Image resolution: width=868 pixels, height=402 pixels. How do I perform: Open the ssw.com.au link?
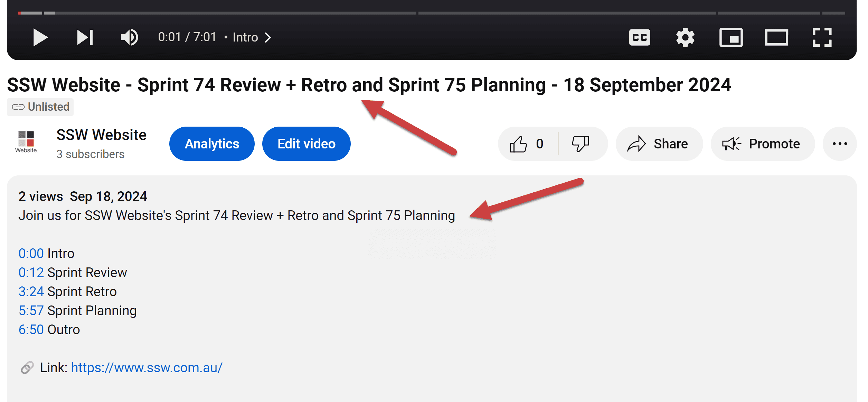[x=147, y=368]
